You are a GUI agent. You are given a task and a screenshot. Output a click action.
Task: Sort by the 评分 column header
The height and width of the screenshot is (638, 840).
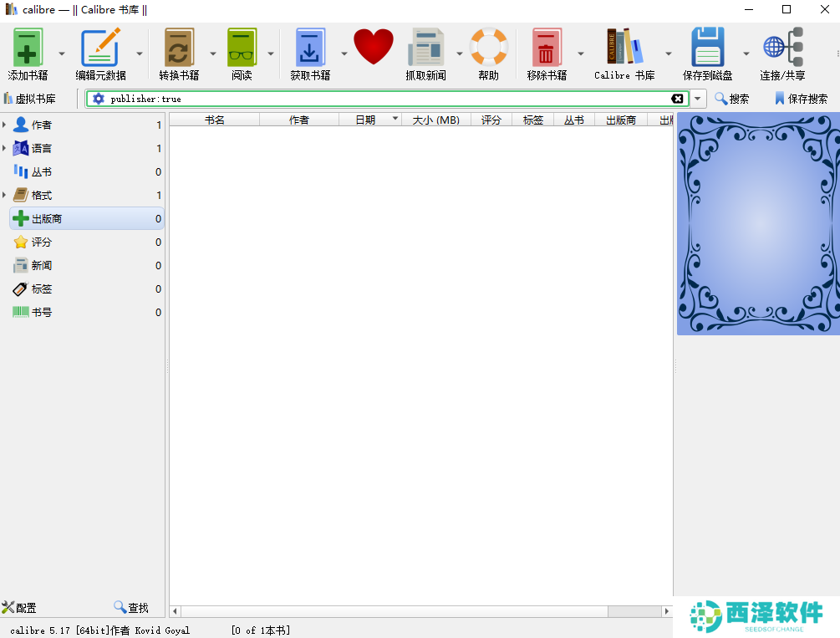491,120
